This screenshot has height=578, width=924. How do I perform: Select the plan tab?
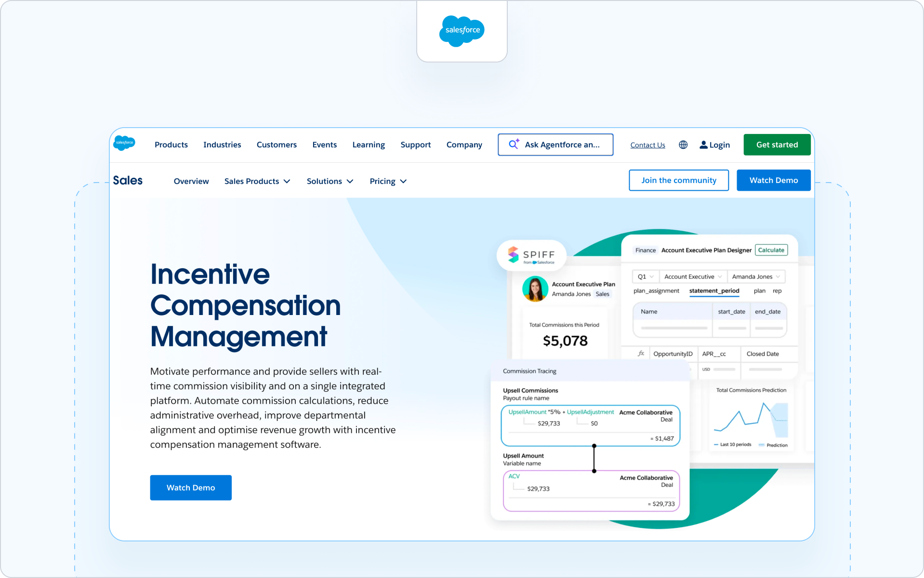[760, 291]
